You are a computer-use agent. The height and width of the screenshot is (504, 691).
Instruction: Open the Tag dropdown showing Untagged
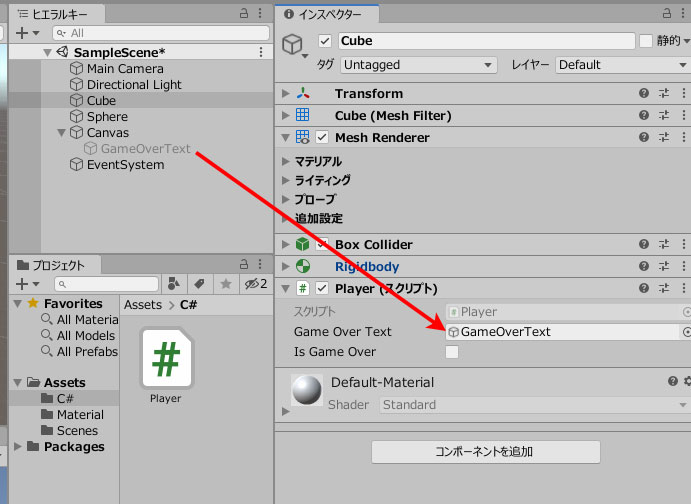[x=419, y=65]
